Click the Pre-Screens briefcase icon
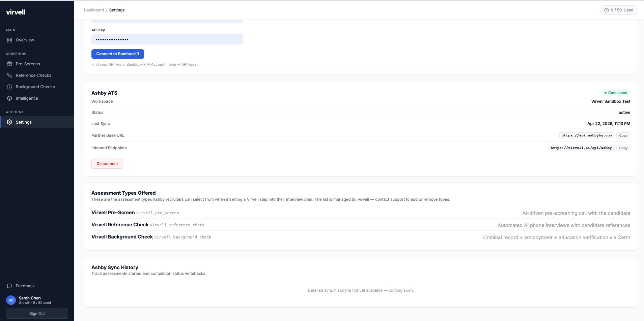 pyautogui.click(x=9, y=64)
